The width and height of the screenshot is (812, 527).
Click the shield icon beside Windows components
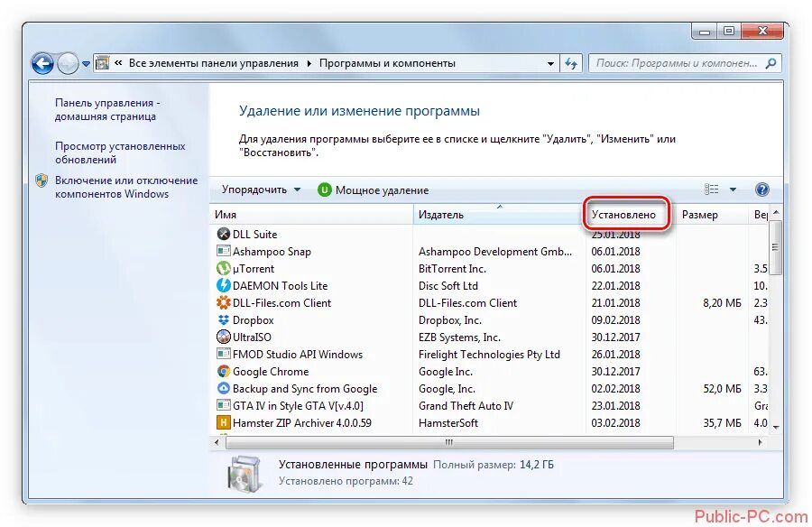pyautogui.click(x=42, y=180)
